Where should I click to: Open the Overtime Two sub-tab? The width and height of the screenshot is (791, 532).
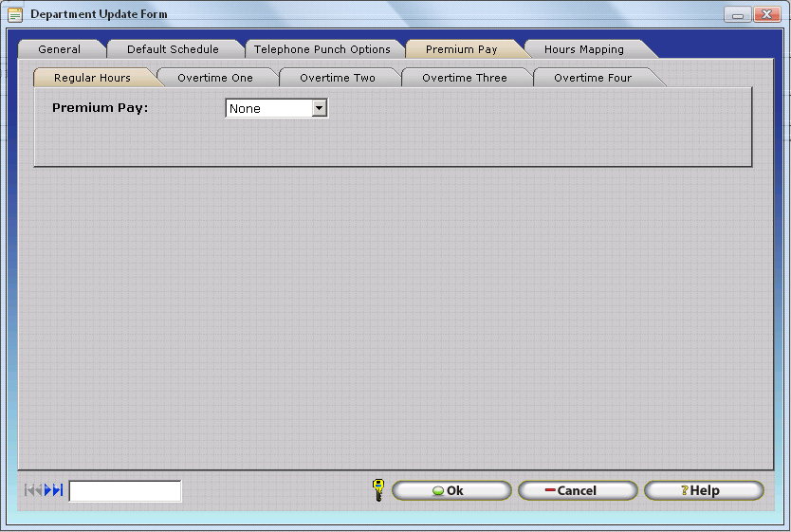(338, 78)
